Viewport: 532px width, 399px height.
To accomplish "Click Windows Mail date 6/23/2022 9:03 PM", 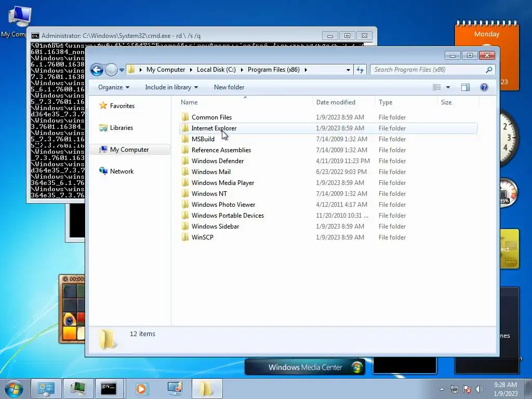I will pos(341,171).
